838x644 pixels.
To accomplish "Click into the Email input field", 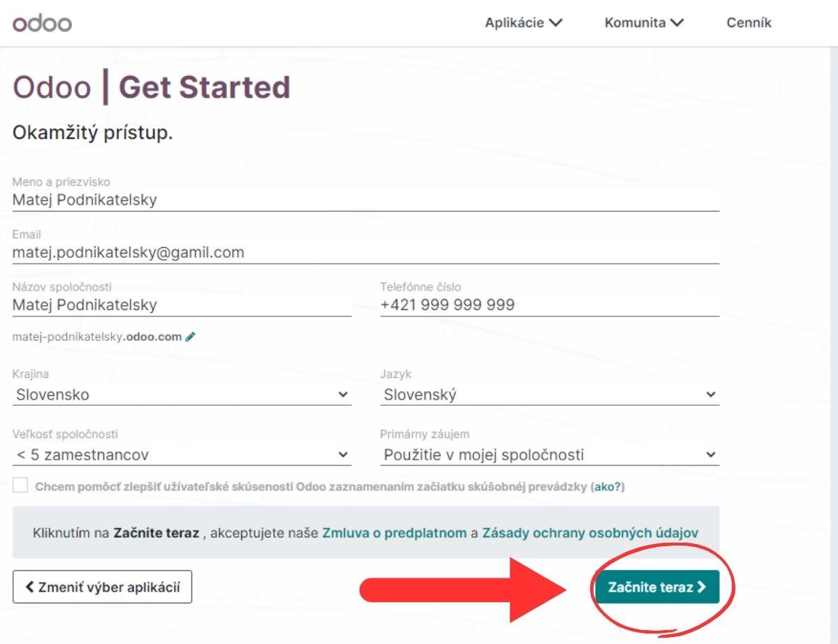I will click(x=365, y=253).
